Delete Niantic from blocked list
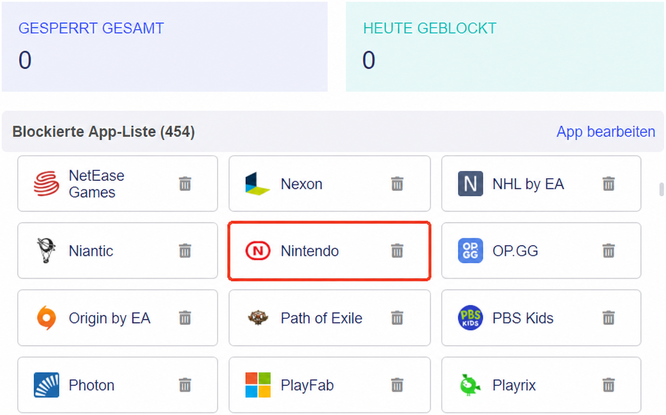 click(185, 251)
